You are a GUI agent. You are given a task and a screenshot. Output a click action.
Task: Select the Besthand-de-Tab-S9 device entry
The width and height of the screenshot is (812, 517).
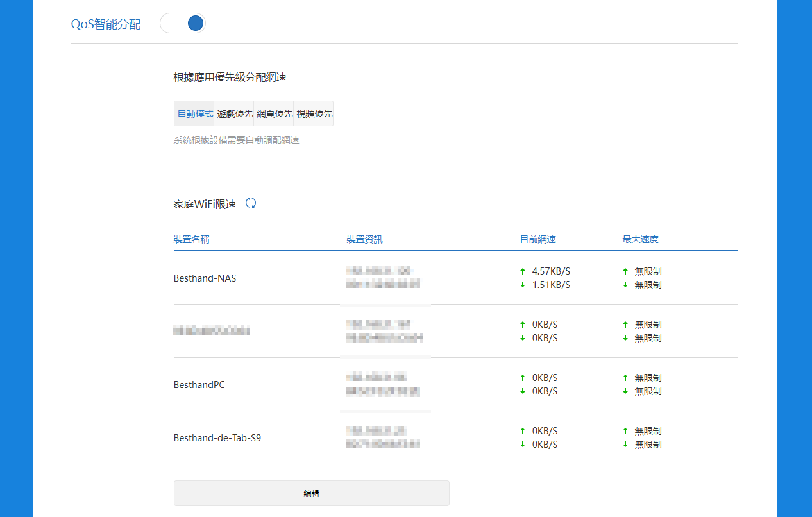click(217, 438)
